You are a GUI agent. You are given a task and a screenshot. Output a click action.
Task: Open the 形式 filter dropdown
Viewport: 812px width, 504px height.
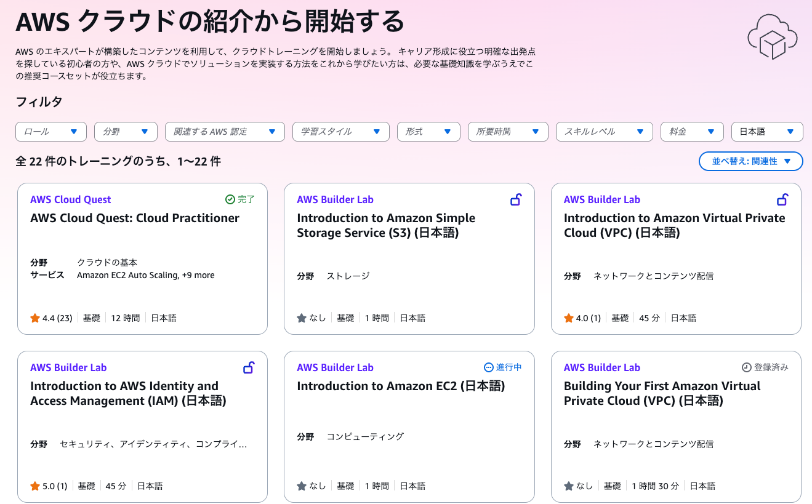point(428,132)
